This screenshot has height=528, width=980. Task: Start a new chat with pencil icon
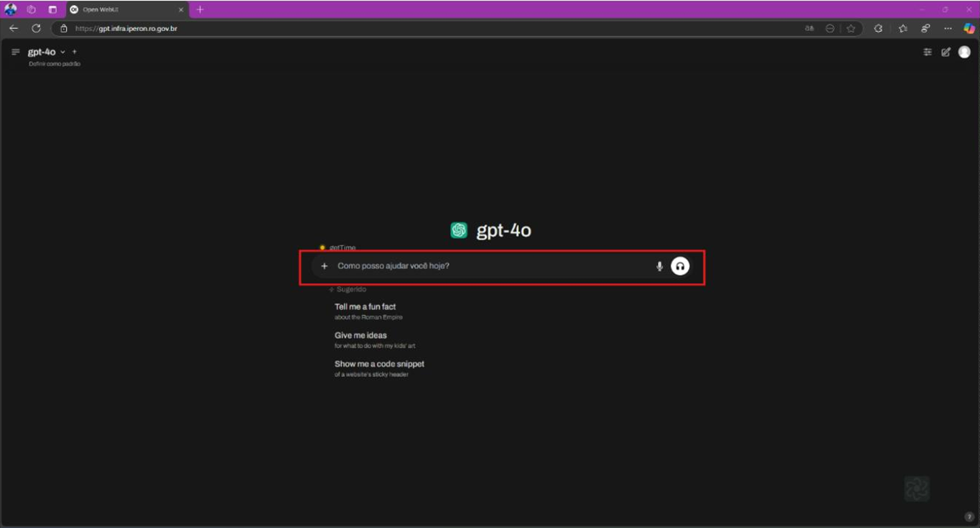pyautogui.click(x=946, y=52)
